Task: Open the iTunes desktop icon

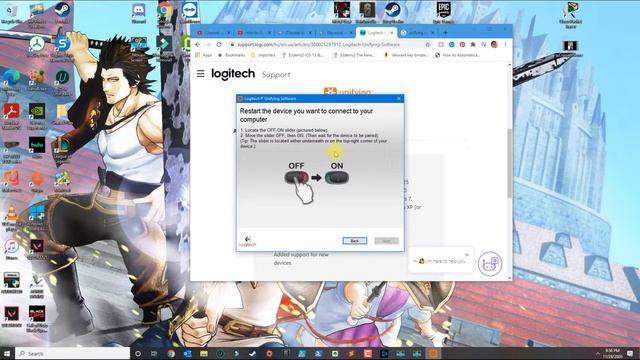Action: [11, 249]
